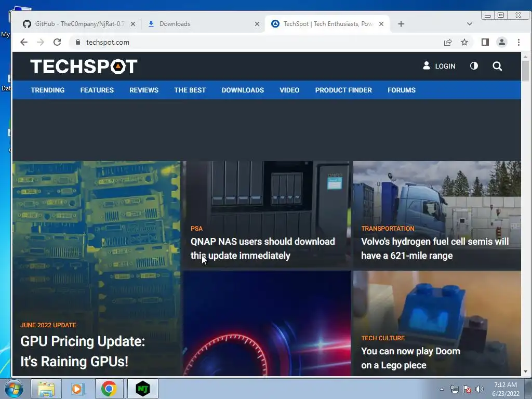
Task: Open a new browser tab
Action: point(401,24)
